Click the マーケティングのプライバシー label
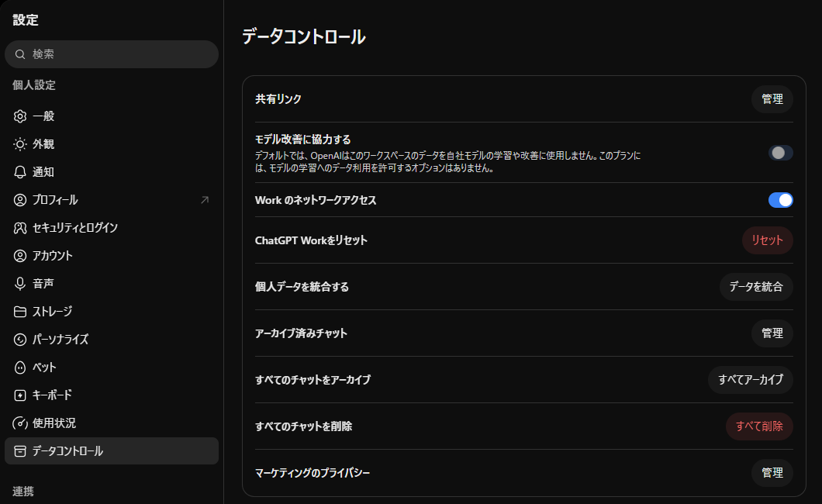822x504 pixels. (x=313, y=472)
